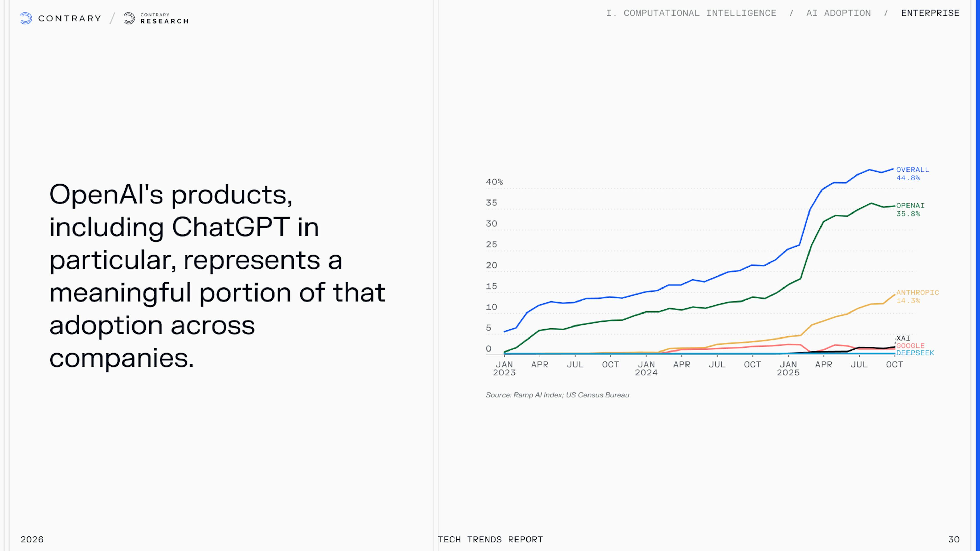
Task: Go to the AI Adoption breadcrumb
Action: (x=838, y=13)
